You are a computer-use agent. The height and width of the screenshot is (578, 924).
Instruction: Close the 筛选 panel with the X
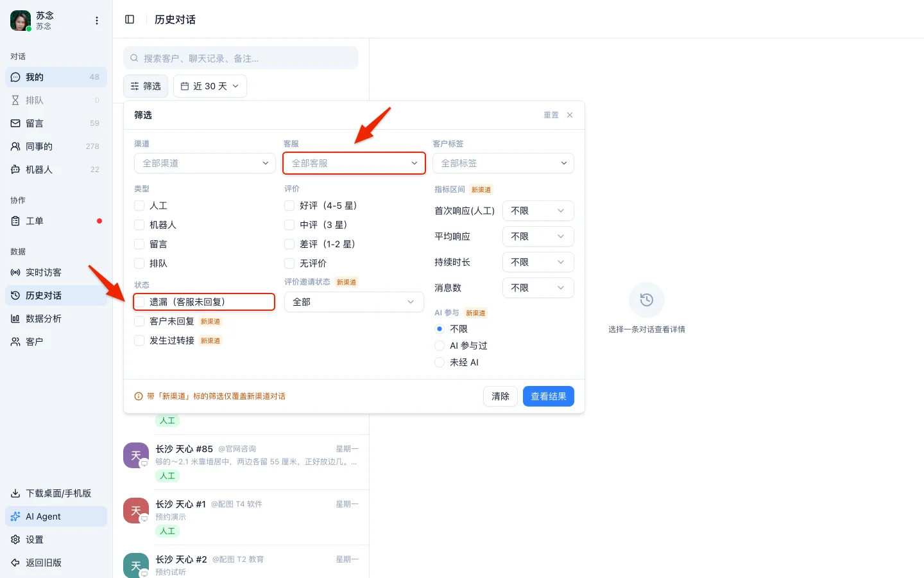coord(570,115)
